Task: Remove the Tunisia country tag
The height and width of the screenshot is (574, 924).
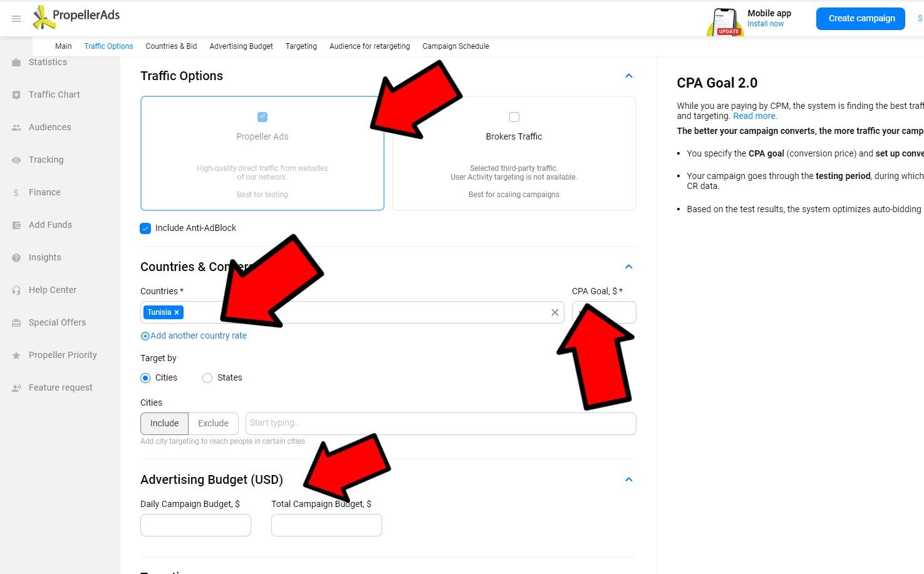Action: click(177, 312)
